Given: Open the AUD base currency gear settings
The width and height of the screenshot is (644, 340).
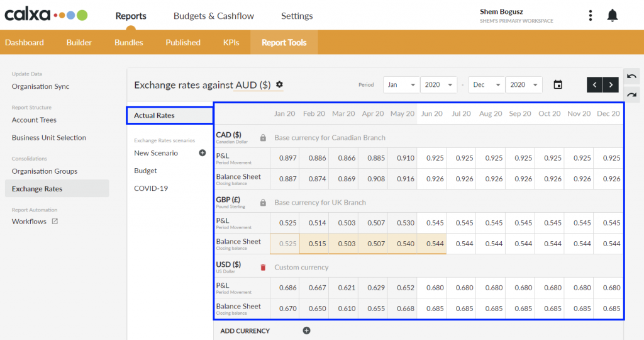Looking at the screenshot, I should tap(279, 84).
